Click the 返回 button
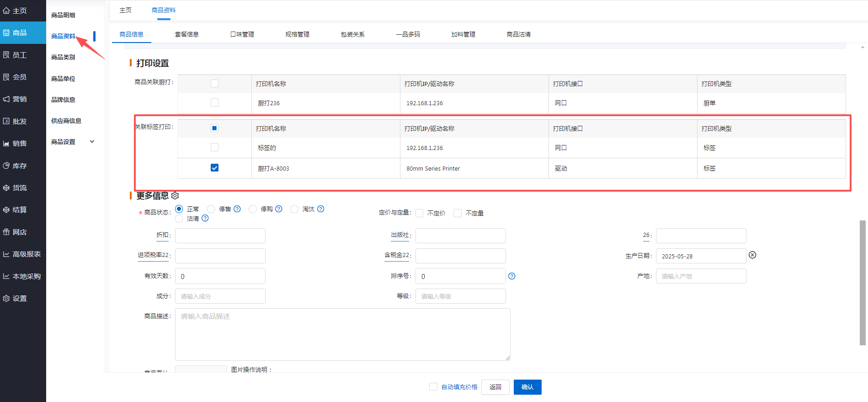Viewport: 868px width, 402px height. click(x=495, y=387)
